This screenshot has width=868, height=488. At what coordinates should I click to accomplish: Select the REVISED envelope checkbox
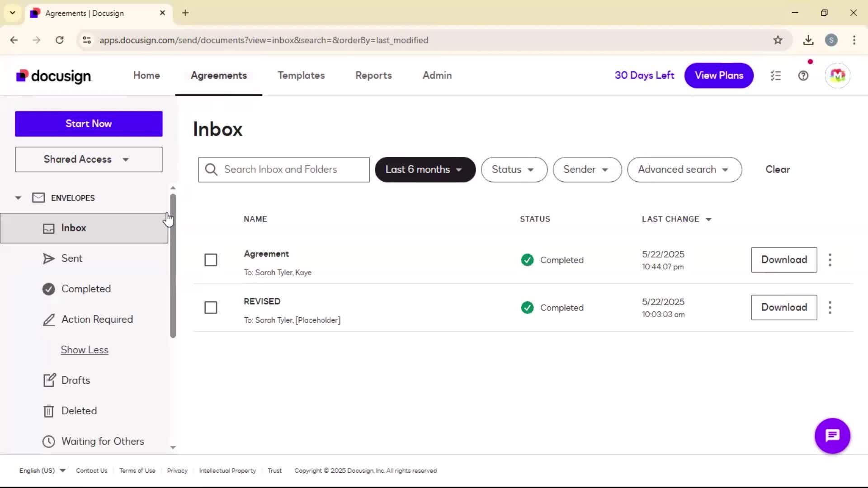point(211,308)
